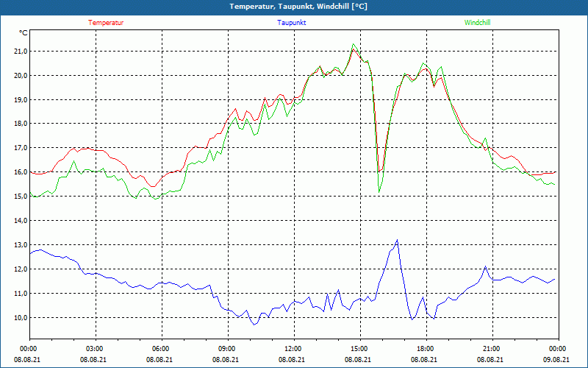Click the '15:00' time label

click(359, 349)
